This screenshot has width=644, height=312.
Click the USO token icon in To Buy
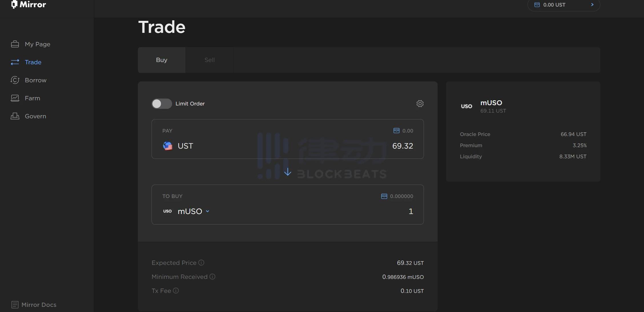point(168,211)
